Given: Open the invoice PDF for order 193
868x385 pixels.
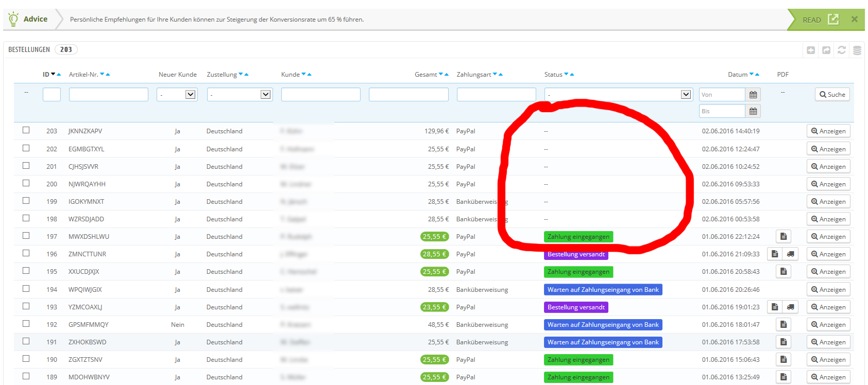Looking at the screenshot, I should 775,307.
